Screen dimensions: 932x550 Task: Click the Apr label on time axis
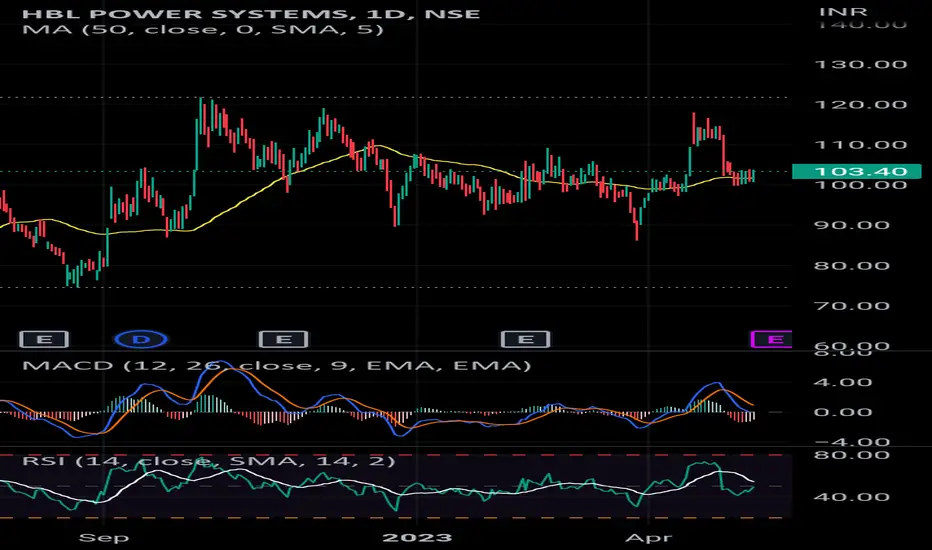pos(648,538)
